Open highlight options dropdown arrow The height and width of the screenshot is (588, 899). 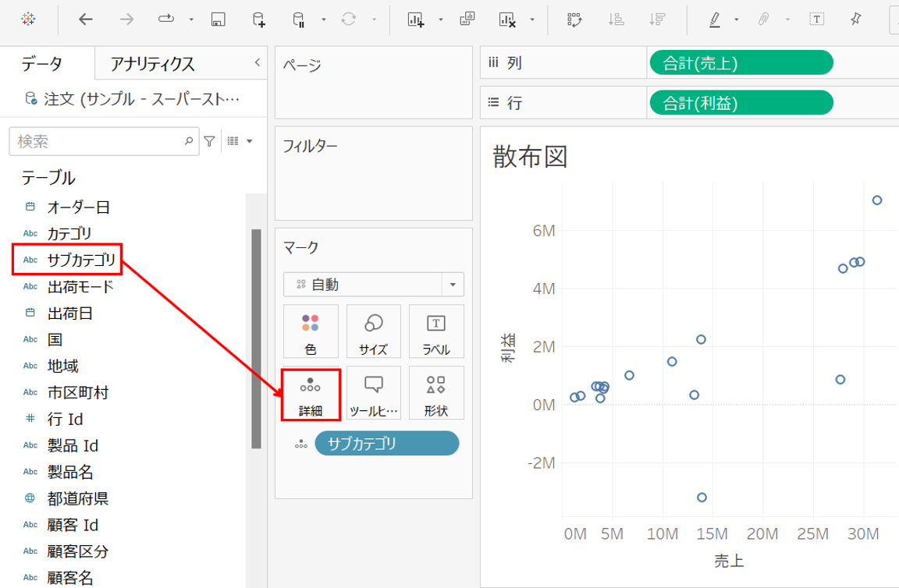[737, 19]
